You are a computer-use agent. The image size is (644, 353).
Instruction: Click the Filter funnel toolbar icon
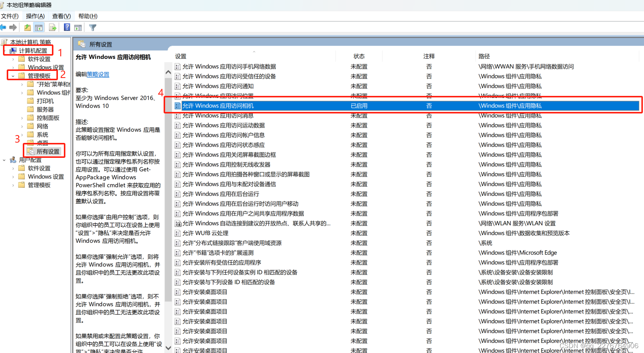[x=93, y=28]
